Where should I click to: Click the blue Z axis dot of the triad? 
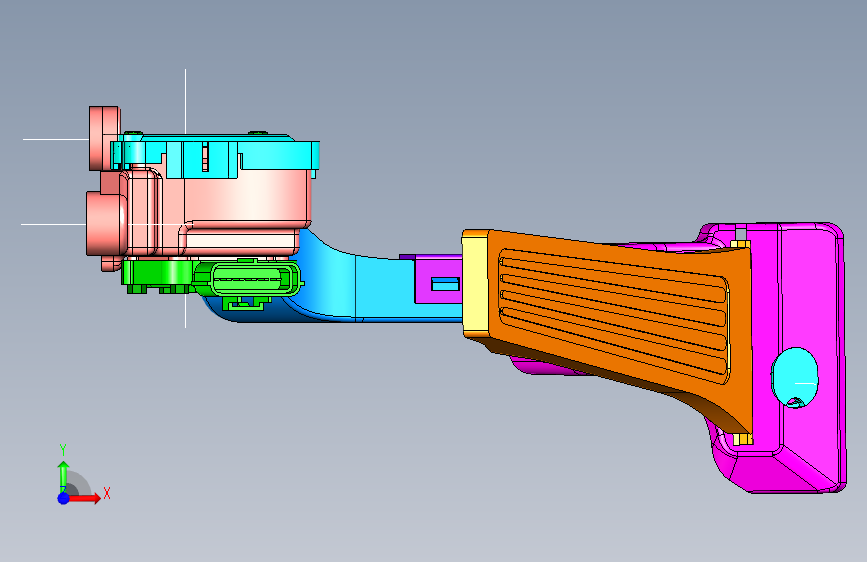click(x=64, y=498)
